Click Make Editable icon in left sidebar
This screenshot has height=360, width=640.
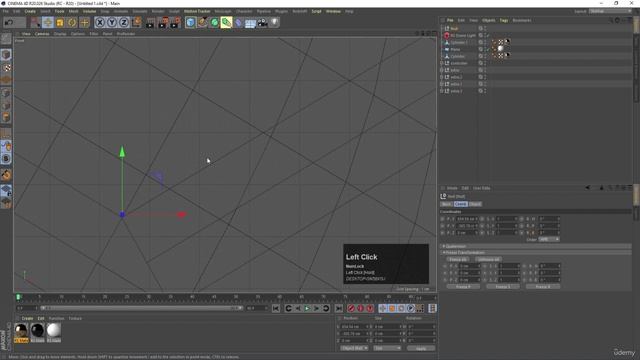(6, 39)
